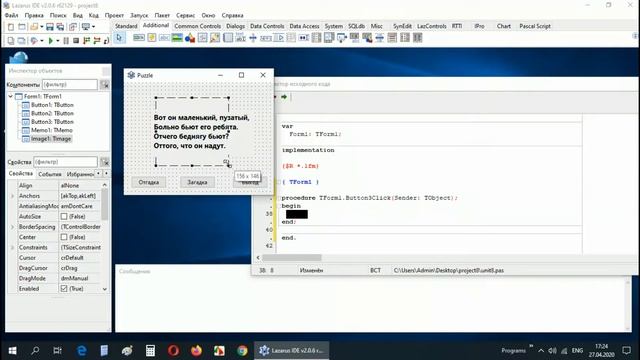Screen dimensions: 640x360
Task: Click the green forward arrow in source editor
Action: (284, 97)
